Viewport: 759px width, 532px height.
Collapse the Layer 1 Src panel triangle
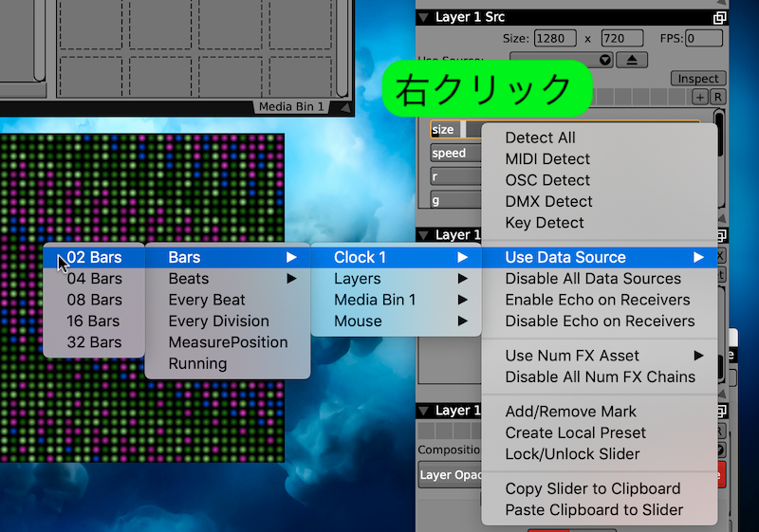pos(423,17)
